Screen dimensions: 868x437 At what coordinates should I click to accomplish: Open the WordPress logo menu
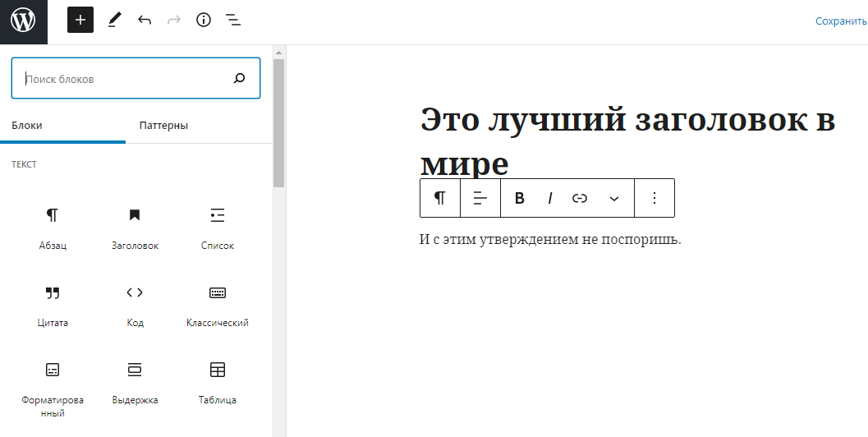point(23,21)
